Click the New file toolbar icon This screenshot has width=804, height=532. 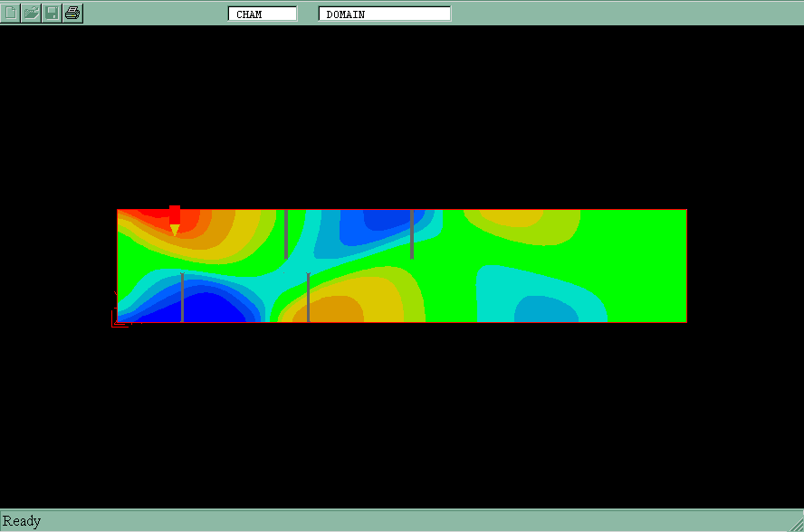click(x=11, y=13)
